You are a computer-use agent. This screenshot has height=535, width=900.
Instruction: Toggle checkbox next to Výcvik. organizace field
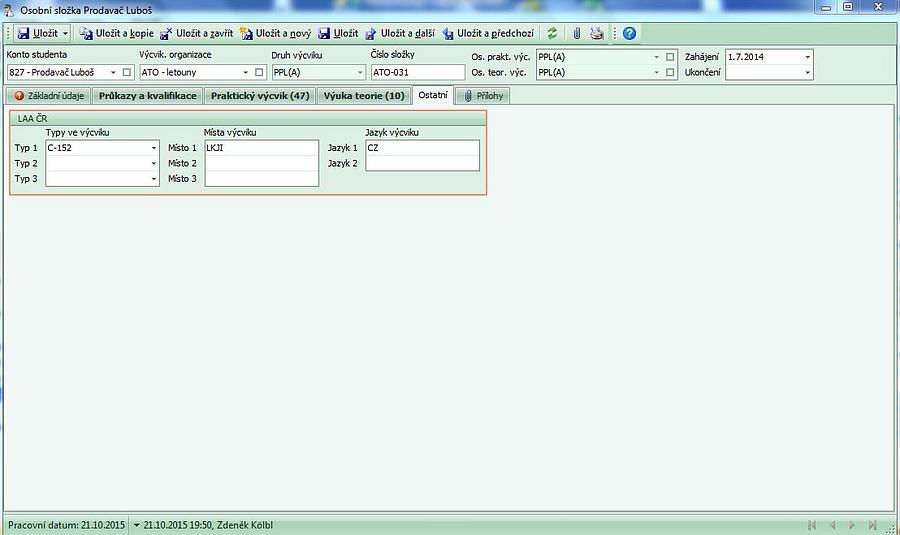click(259, 72)
